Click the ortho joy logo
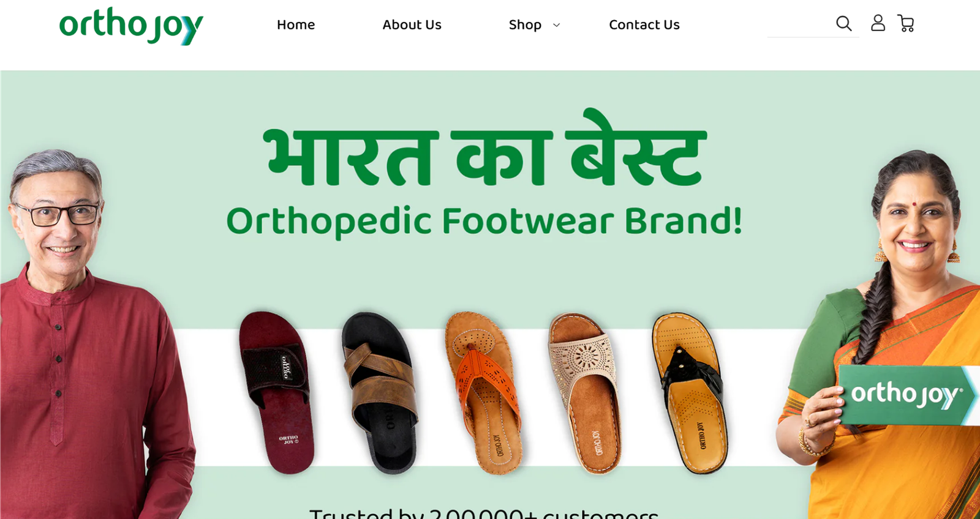Image resolution: width=980 pixels, height=519 pixels. (131, 26)
